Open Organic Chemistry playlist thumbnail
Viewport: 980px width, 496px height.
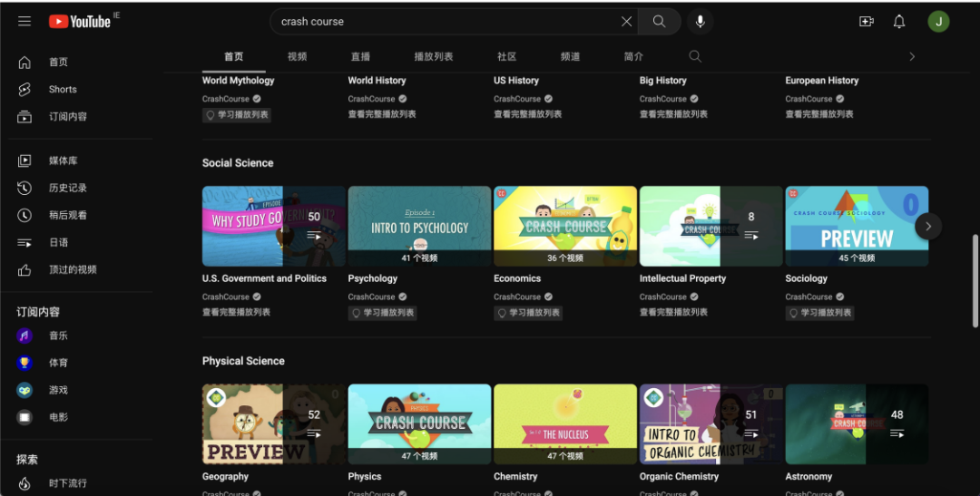[x=710, y=424]
